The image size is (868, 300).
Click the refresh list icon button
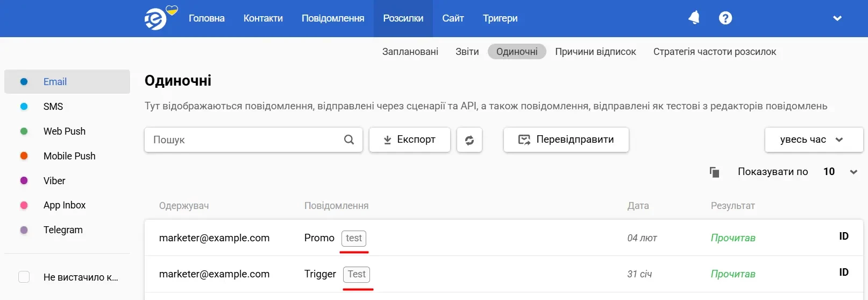(x=469, y=140)
